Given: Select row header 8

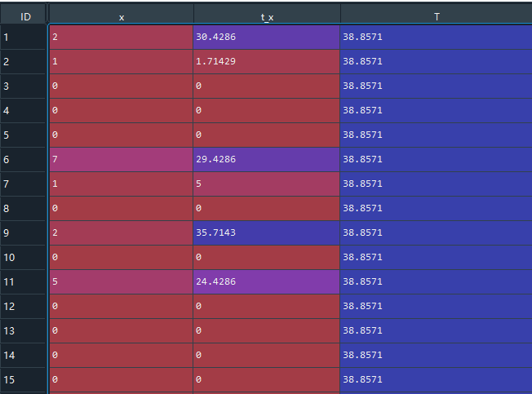Looking at the screenshot, I should tap(23, 208).
